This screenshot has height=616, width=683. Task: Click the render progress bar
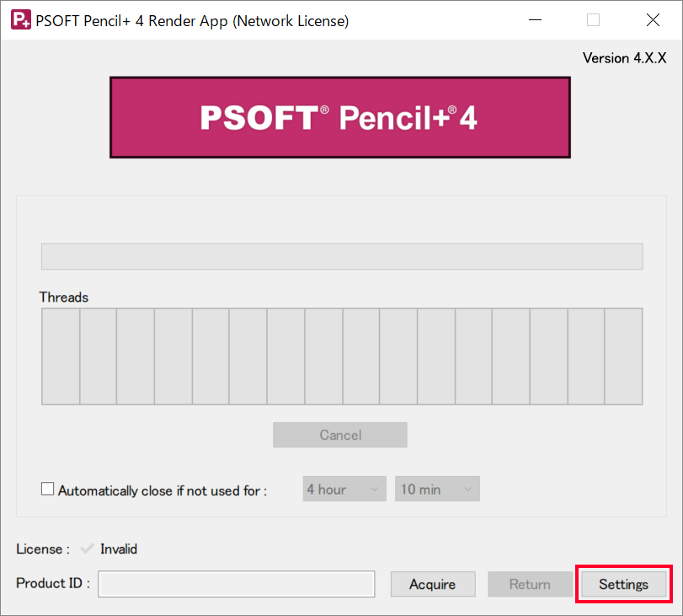pyautogui.click(x=342, y=256)
